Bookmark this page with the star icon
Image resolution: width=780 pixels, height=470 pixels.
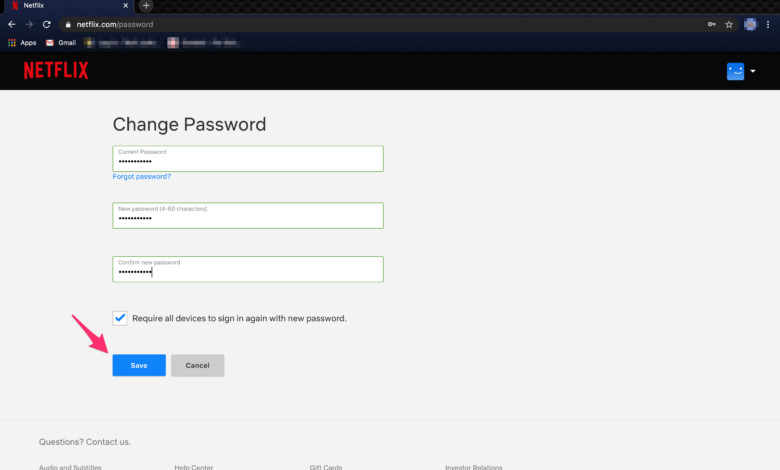729,24
